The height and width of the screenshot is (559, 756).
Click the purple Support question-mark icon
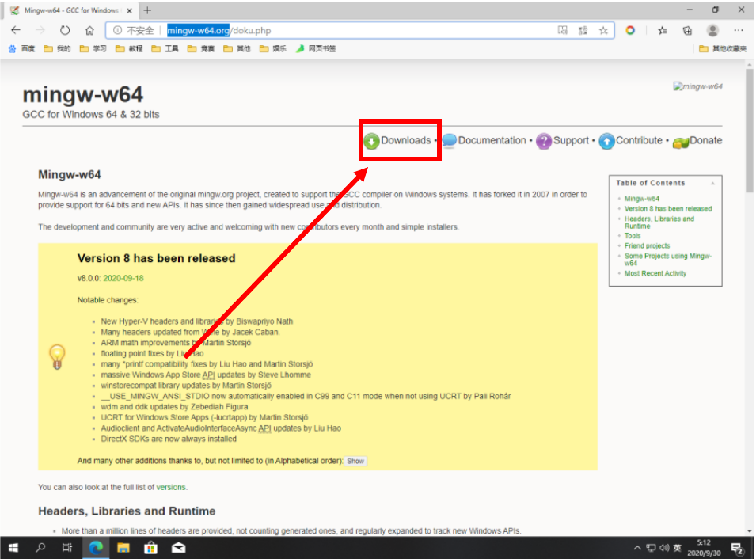pos(544,141)
